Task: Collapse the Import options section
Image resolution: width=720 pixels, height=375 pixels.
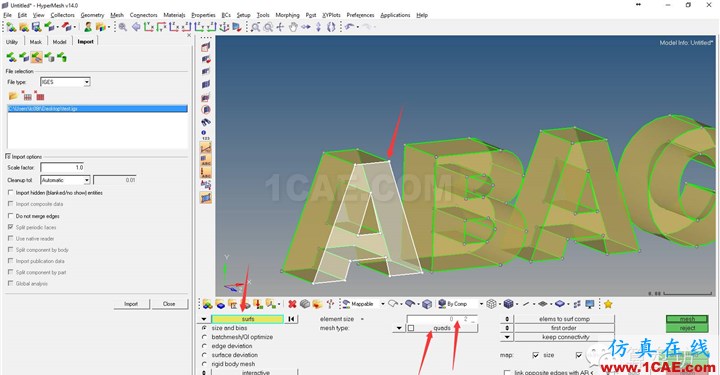Action: 8,157
